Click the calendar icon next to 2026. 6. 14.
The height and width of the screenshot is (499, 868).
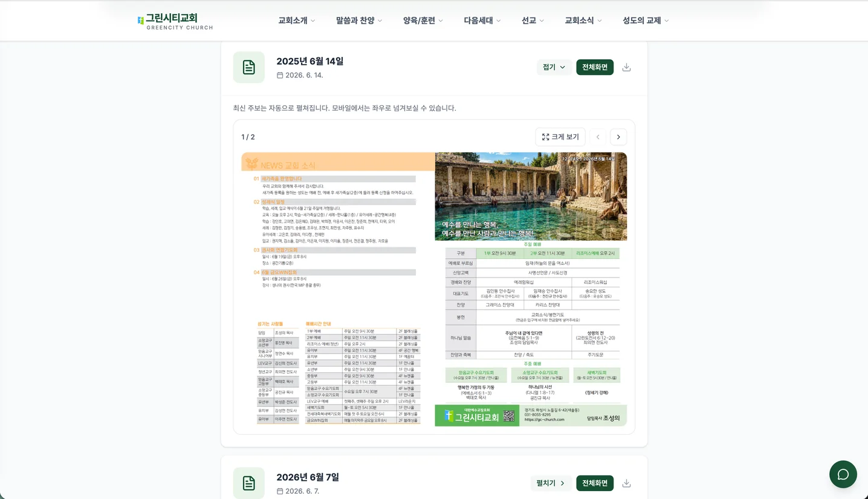(280, 75)
